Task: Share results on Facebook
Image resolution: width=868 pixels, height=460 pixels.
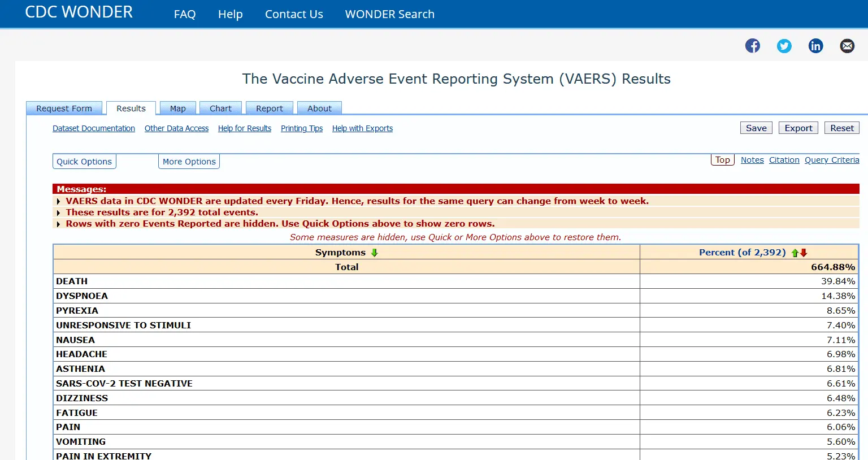Action: pos(752,46)
